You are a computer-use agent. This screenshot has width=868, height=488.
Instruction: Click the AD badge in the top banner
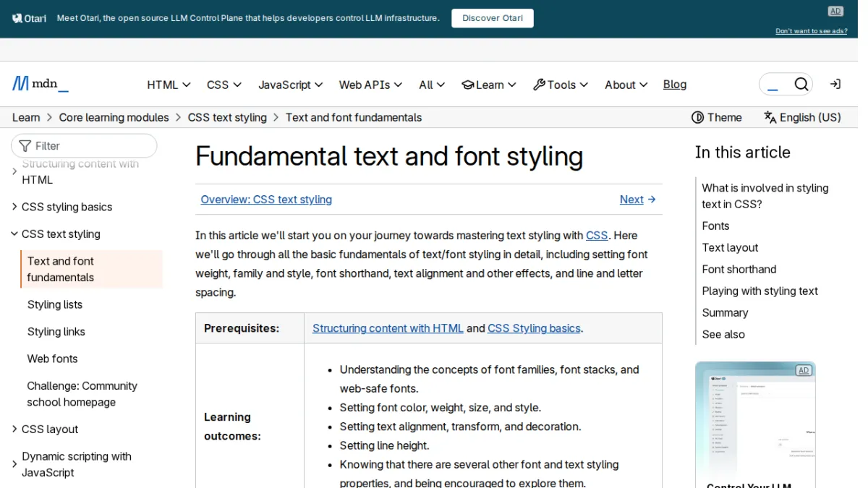[x=835, y=11]
